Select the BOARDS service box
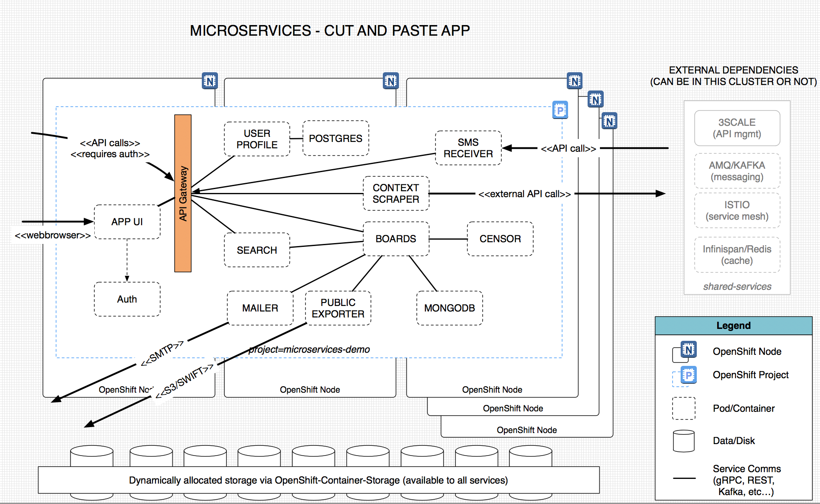820x504 pixels. pos(396,239)
